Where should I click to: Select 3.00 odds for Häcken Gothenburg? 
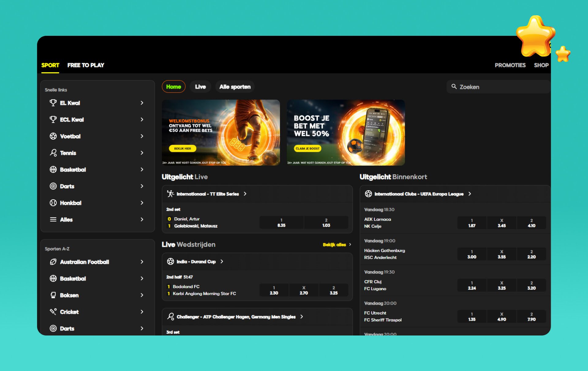click(x=472, y=254)
